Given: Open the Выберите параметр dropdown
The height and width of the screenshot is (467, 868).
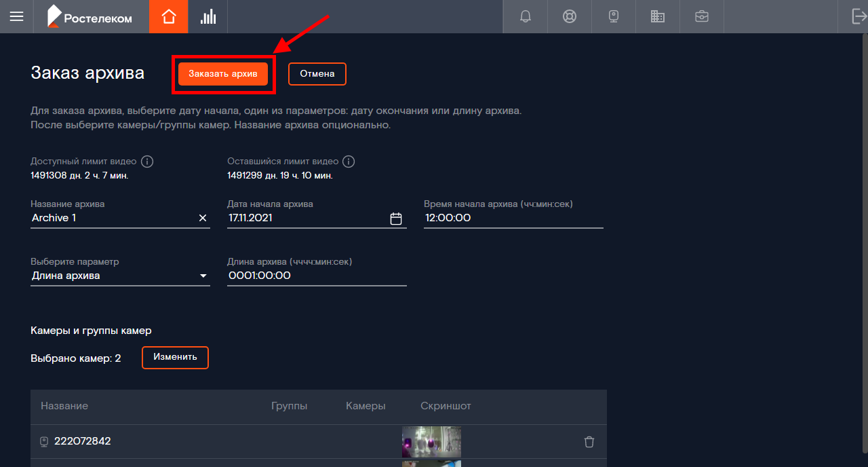Looking at the screenshot, I should click(x=120, y=276).
